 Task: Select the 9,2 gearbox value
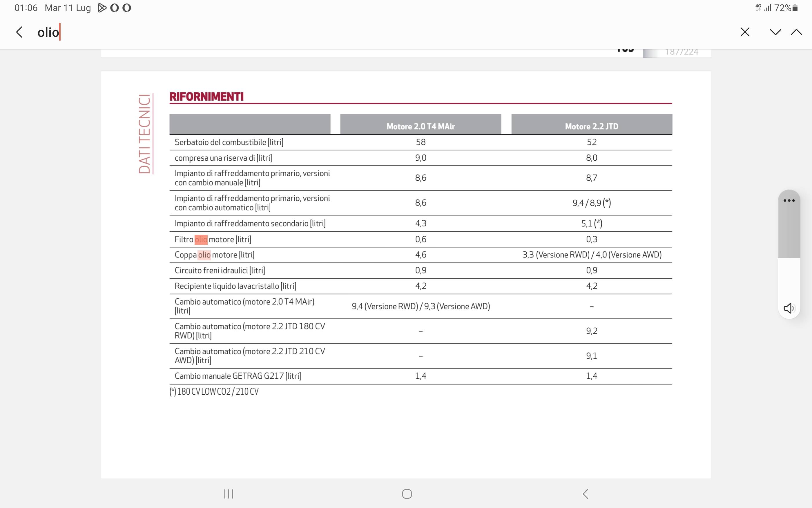tap(592, 331)
